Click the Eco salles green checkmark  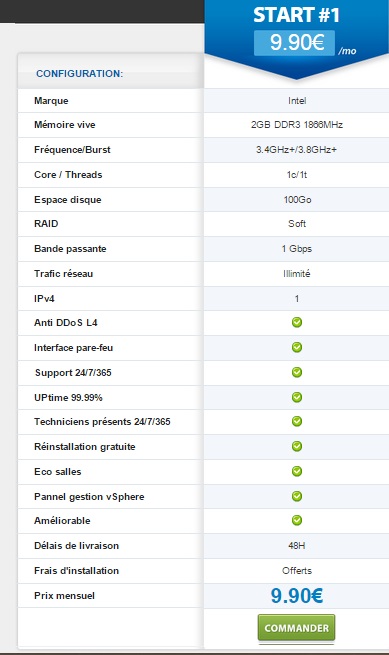[297, 471]
